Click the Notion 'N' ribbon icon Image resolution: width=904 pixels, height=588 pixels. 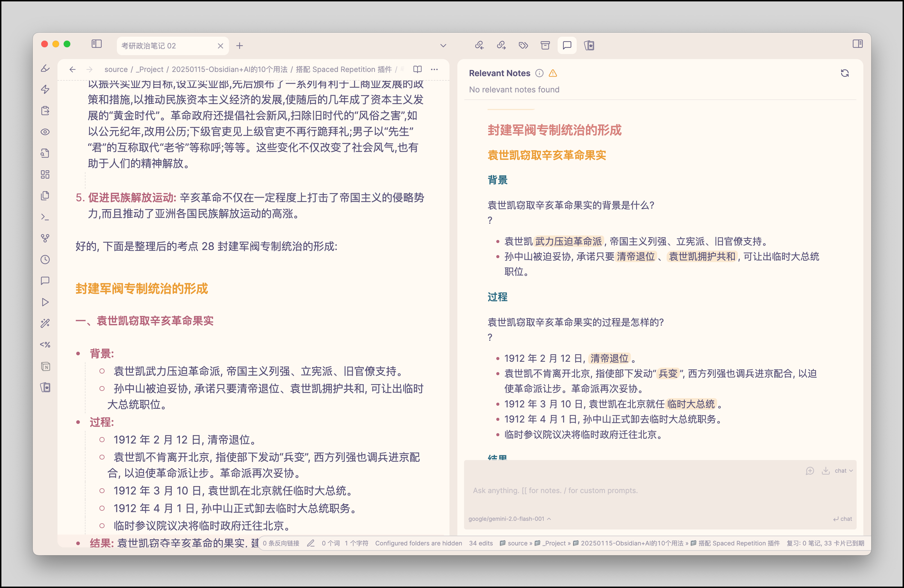(45, 366)
